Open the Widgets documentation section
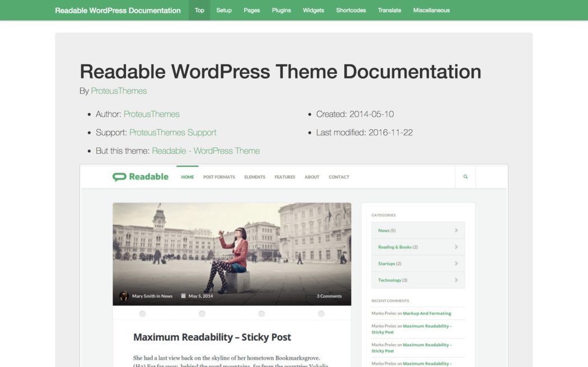 (x=313, y=10)
